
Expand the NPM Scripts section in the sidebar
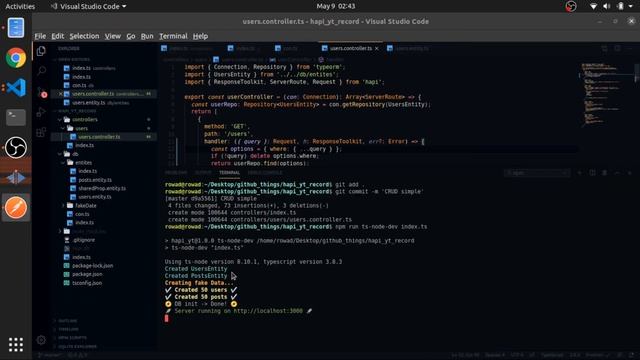point(72,338)
